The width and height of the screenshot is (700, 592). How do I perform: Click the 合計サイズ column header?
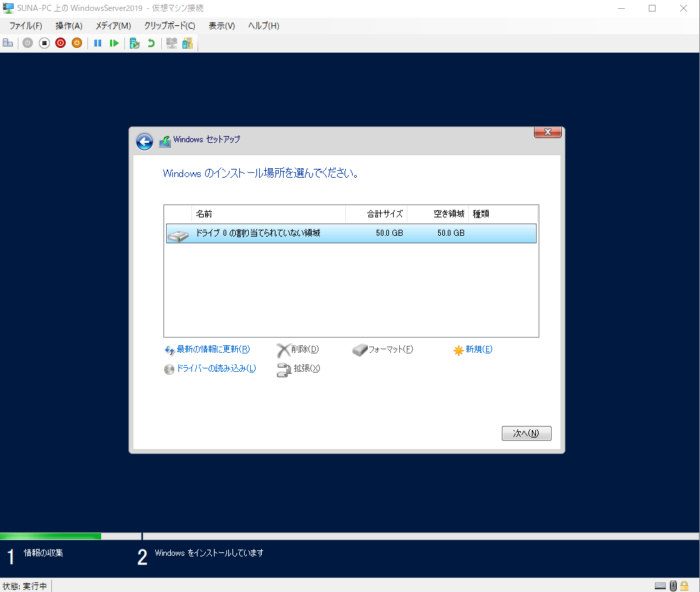(377, 214)
